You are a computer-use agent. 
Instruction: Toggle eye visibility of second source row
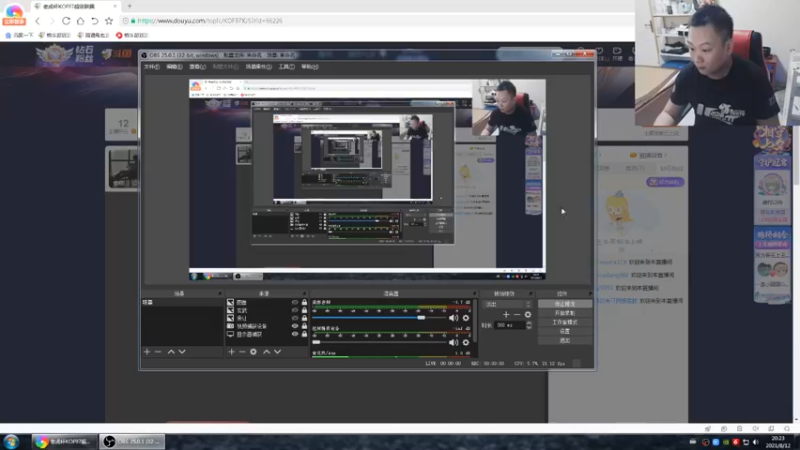pyautogui.click(x=295, y=310)
